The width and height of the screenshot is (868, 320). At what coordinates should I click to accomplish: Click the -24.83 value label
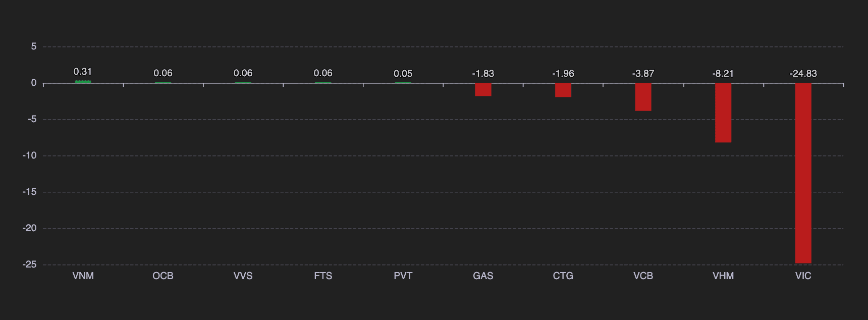coord(803,73)
